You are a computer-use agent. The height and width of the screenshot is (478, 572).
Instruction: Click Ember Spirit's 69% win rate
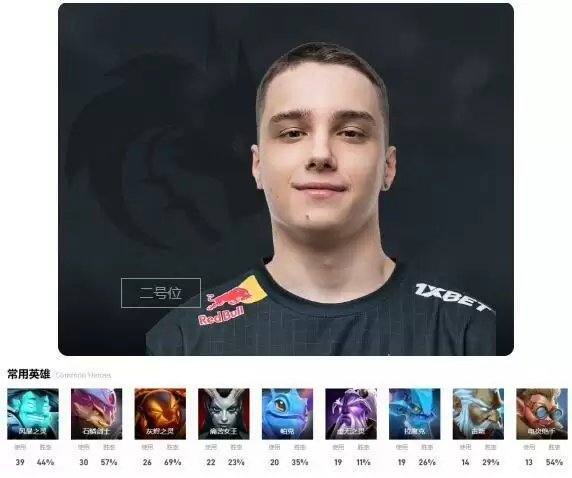173,462
